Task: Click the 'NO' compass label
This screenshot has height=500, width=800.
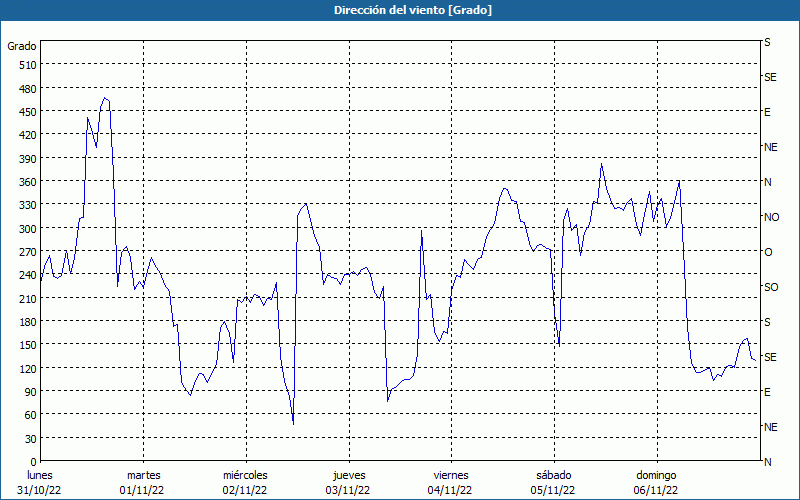Action: [x=771, y=217]
